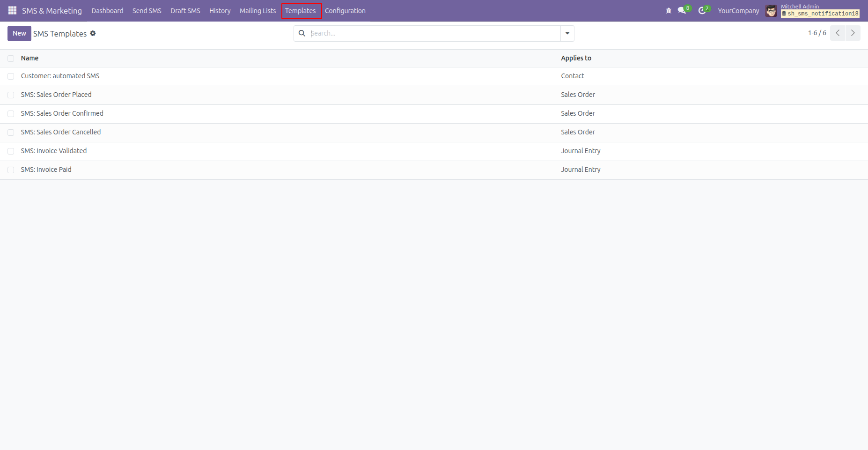
Task: Click the SMS Templates gear icon
Action: (93, 33)
